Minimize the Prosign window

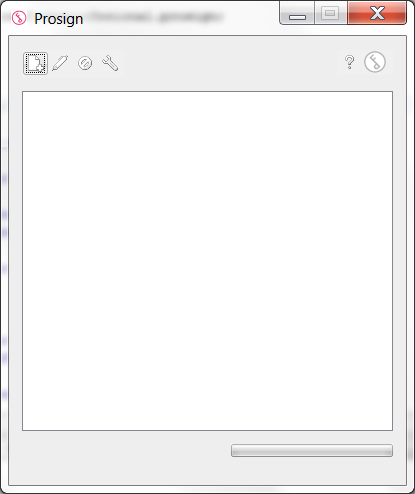tap(297, 13)
